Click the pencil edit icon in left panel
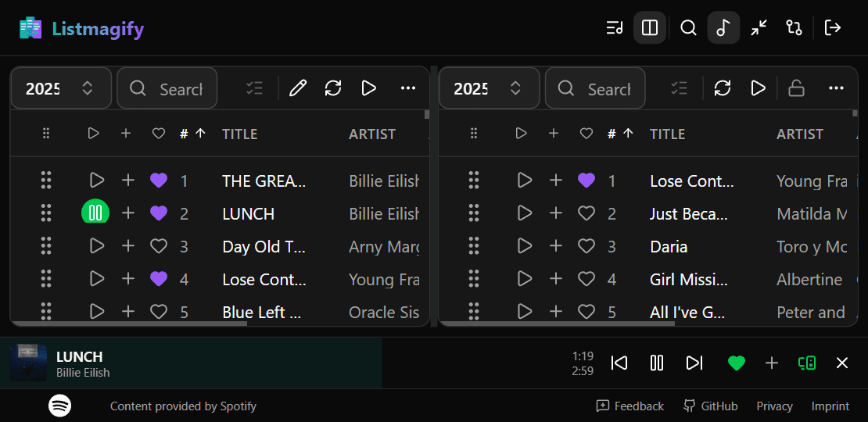This screenshot has width=868, height=422. (297, 88)
